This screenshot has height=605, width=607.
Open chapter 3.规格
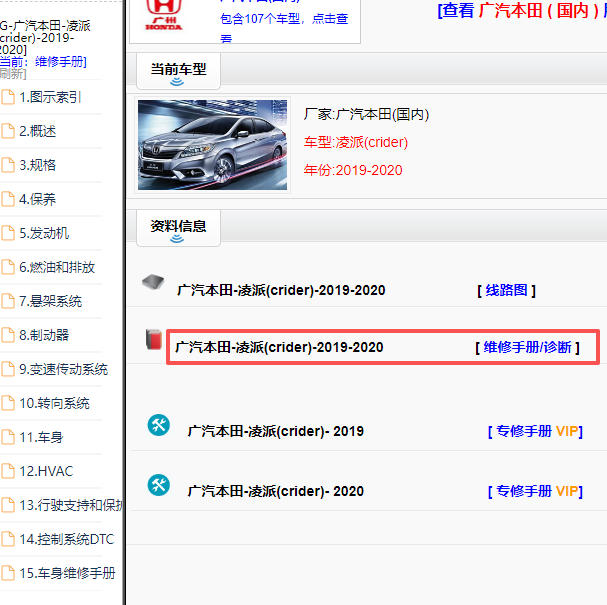(x=38, y=165)
